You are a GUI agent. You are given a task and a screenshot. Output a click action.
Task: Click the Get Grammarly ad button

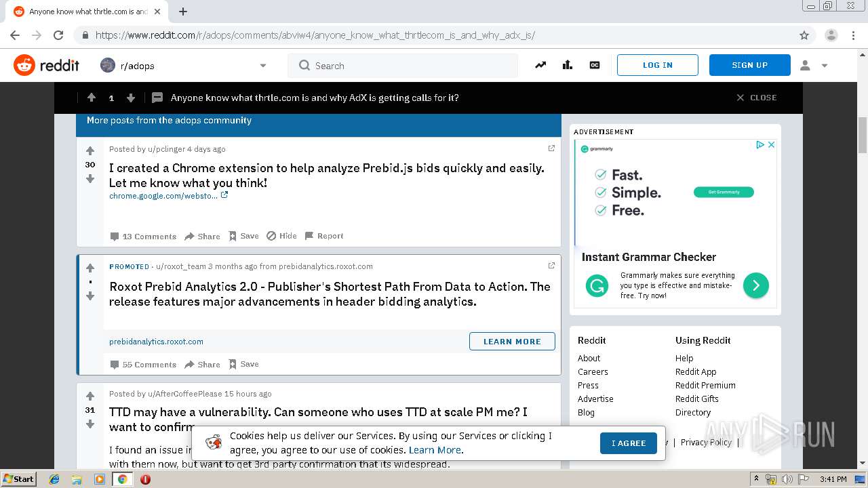coord(724,192)
